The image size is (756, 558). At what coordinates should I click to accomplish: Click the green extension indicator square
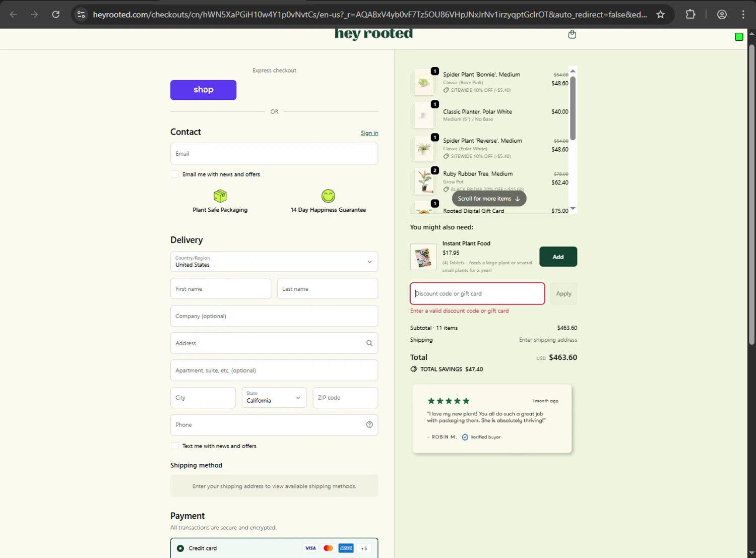pos(739,37)
